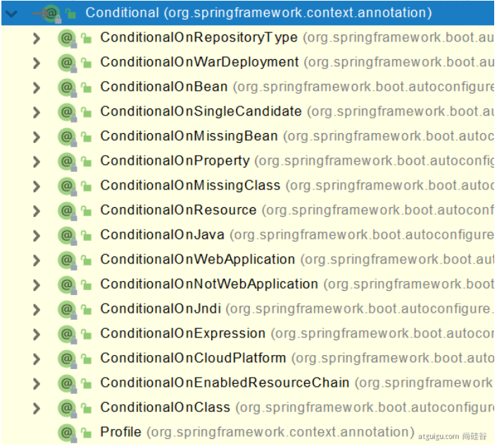The image size is (497, 448).
Task: Select the ConditionalOnProperty entry
Action: coord(175,161)
